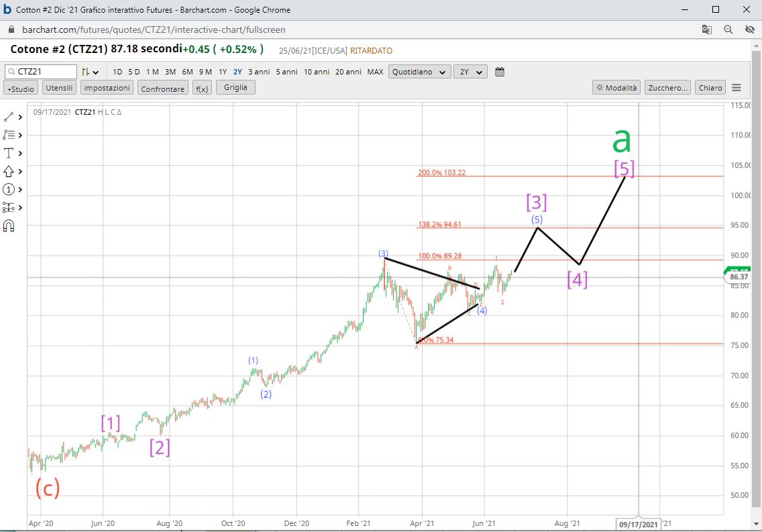Open the impostazioni button
This screenshot has height=532, width=762.
(107, 88)
